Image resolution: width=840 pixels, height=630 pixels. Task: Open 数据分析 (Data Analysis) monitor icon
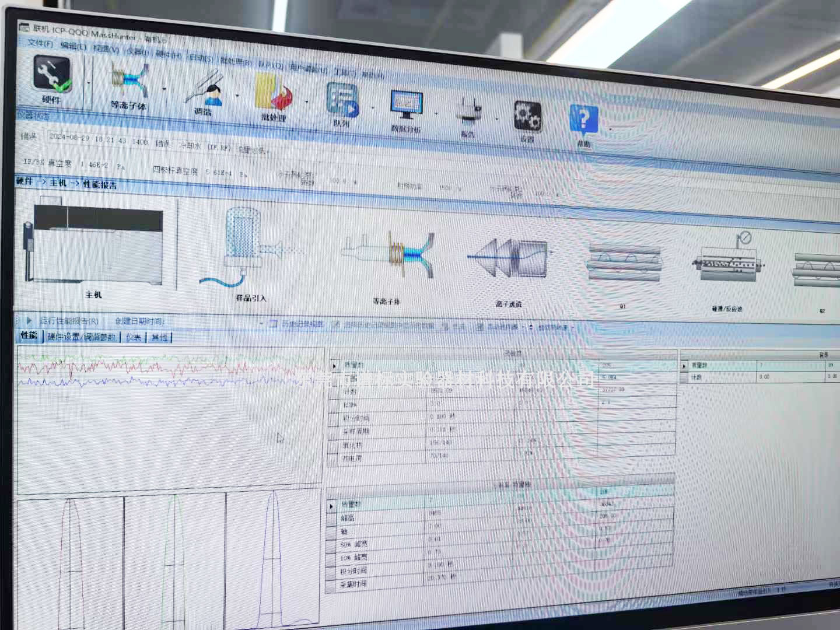tap(407, 108)
